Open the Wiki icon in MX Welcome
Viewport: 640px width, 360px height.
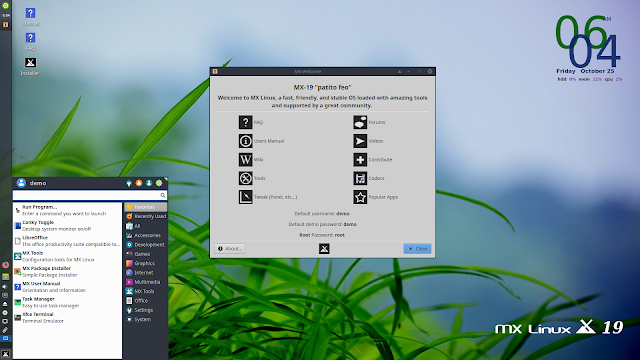pyautogui.click(x=245, y=160)
